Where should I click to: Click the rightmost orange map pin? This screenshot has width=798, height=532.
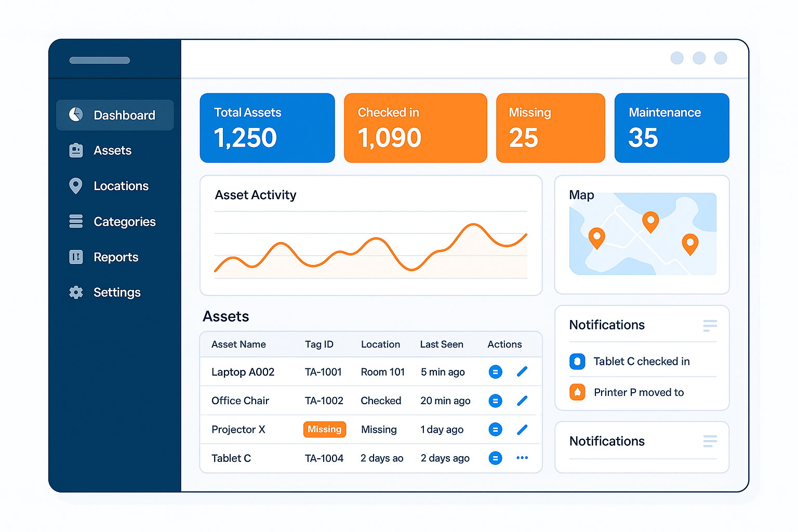click(x=689, y=244)
